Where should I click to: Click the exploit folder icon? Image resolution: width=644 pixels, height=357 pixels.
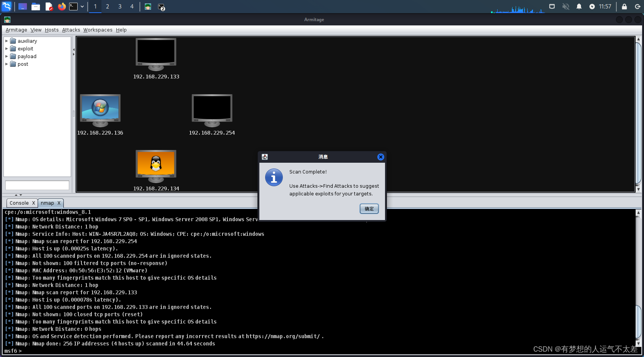(x=13, y=48)
